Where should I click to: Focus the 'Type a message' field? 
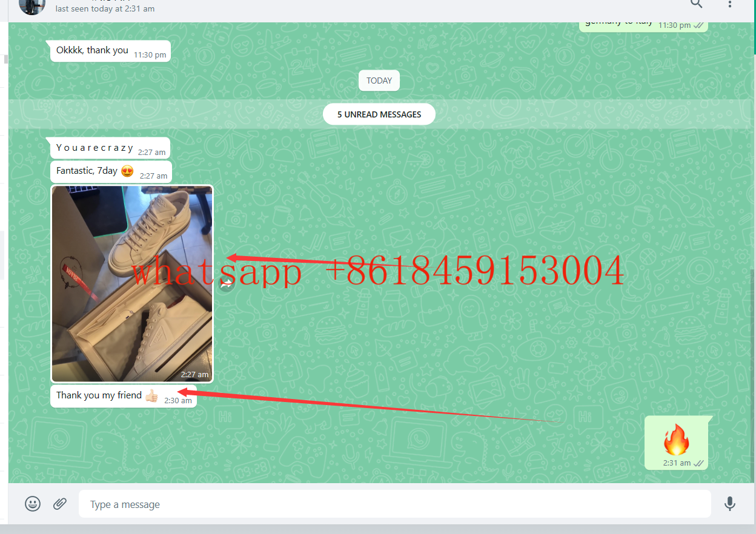click(x=394, y=504)
